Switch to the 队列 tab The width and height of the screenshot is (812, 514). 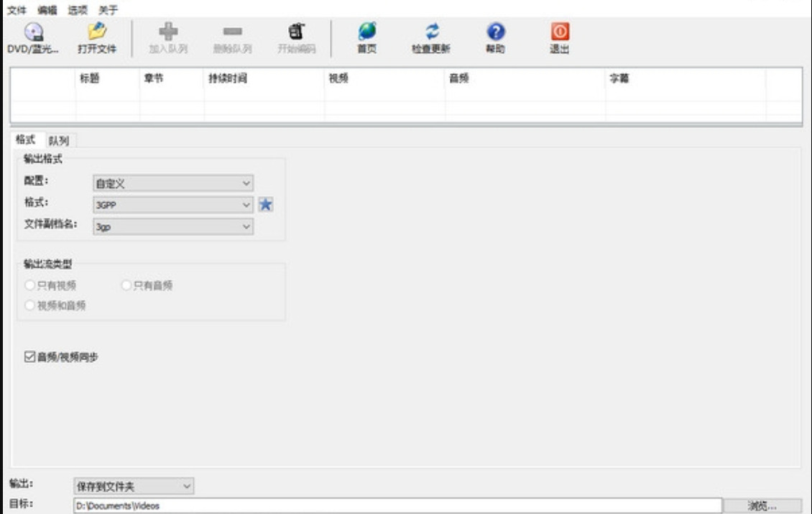pos(59,140)
